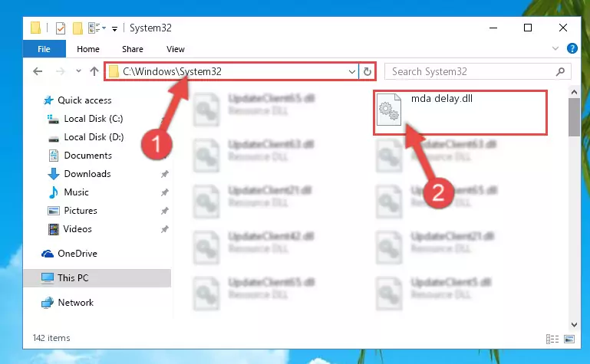Screen dimensions: 590x364
Task: Select Network in navigation pane
Action: click(x=75, y=303)
